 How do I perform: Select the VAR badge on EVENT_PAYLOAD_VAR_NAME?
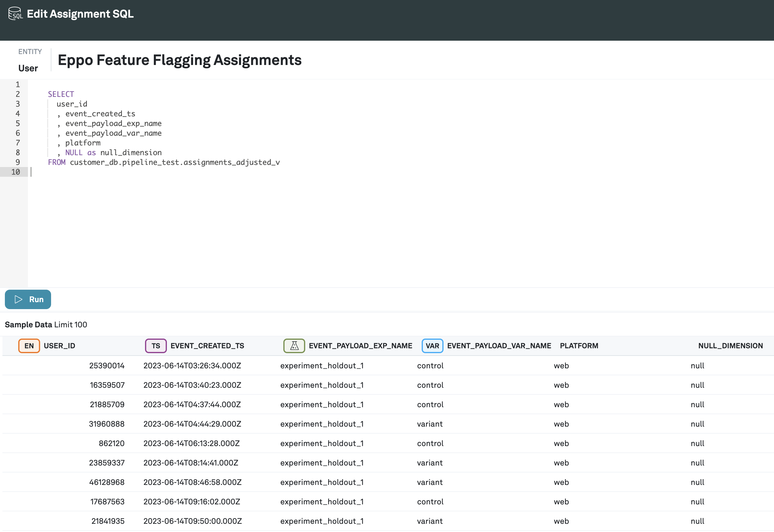point(432,346)
